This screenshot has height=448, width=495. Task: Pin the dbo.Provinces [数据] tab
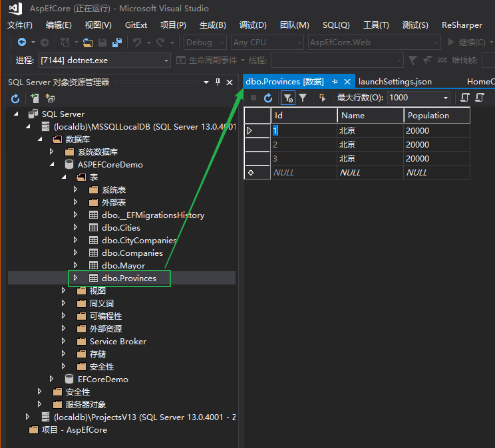pyautogui.click(x=335, y=82)
